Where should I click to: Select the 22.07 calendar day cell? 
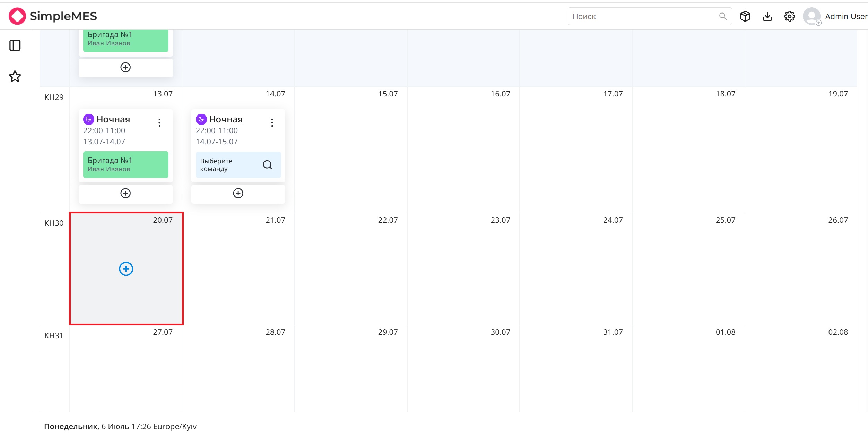coord(351,269)
